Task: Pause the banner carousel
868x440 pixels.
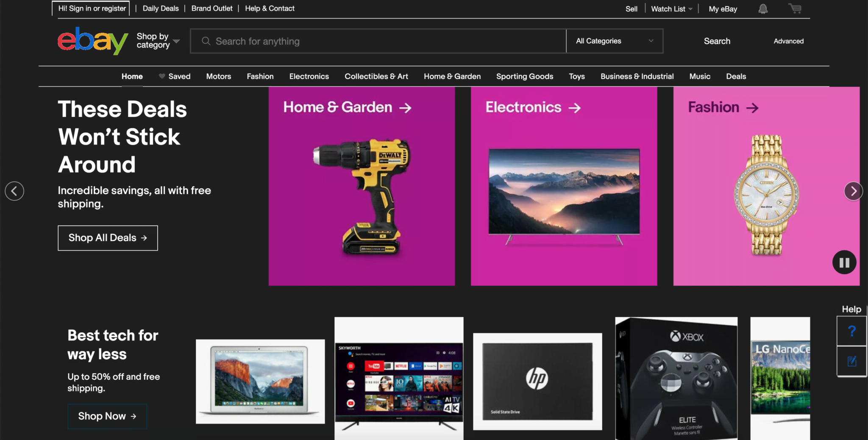Action: 844,262
